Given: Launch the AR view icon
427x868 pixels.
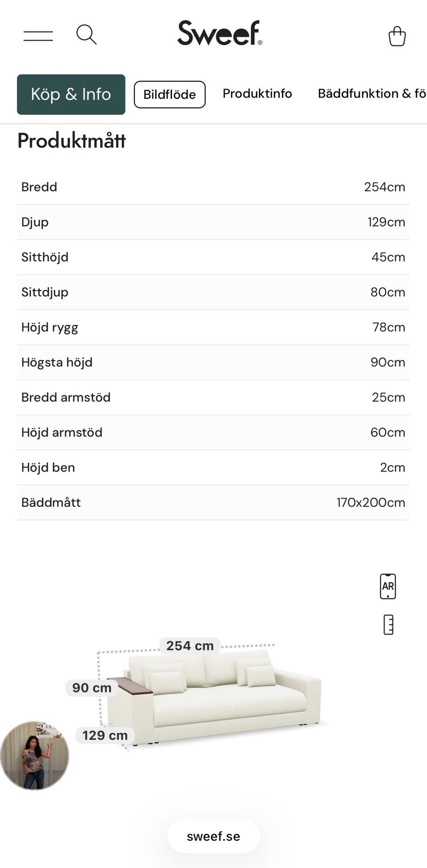Looking at the screenshot, I should [x=388, y=586].
